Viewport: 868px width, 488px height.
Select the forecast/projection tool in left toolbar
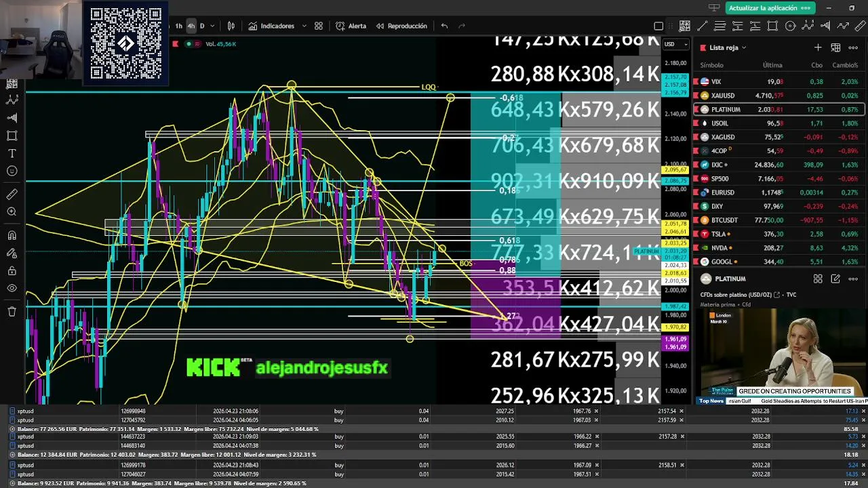pyautogui.click(x=12, y=118)
